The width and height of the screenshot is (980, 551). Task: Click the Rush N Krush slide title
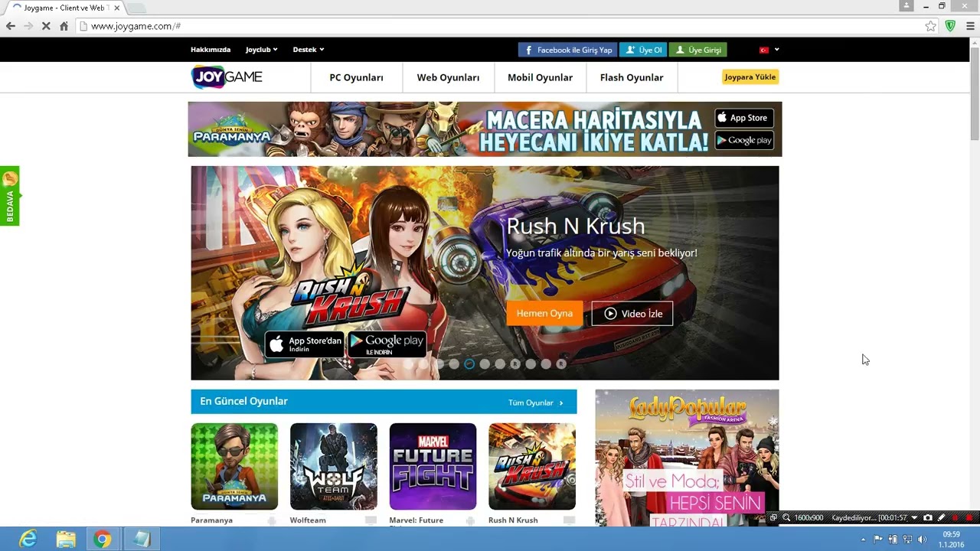tap(576, 226)
